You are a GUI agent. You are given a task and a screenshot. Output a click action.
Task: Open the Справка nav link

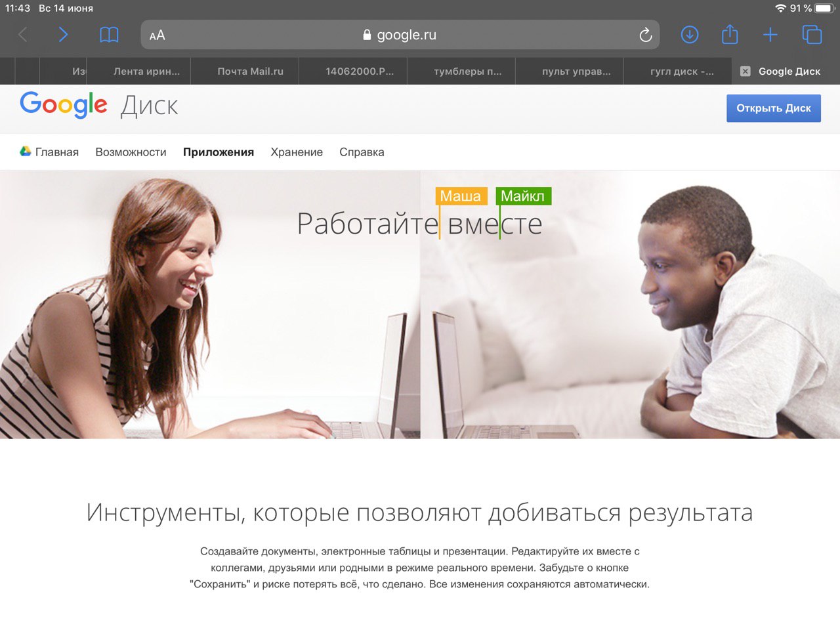pyautogui.click(x=362, y=152)
